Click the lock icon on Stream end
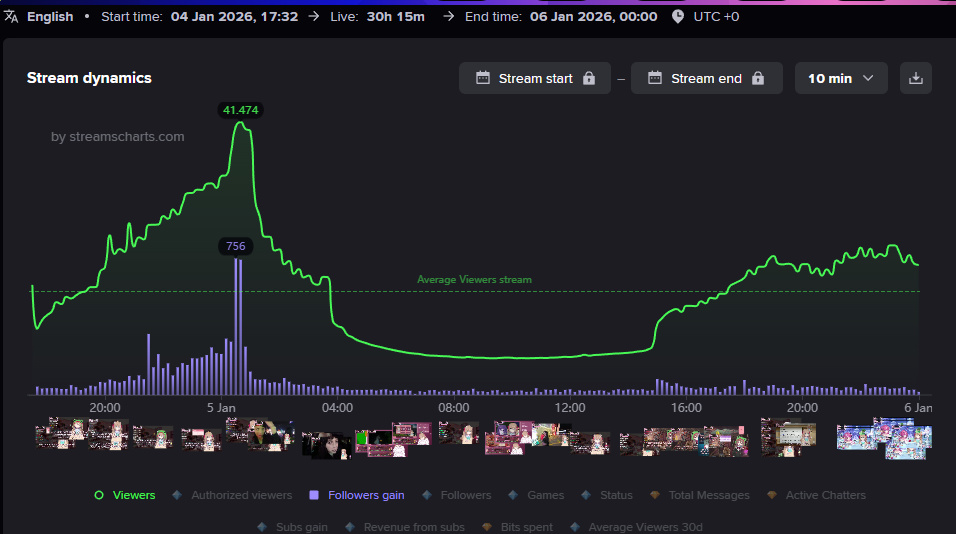Screen dimensions: 956x534 pyautogui.click(x=758, y=78)
